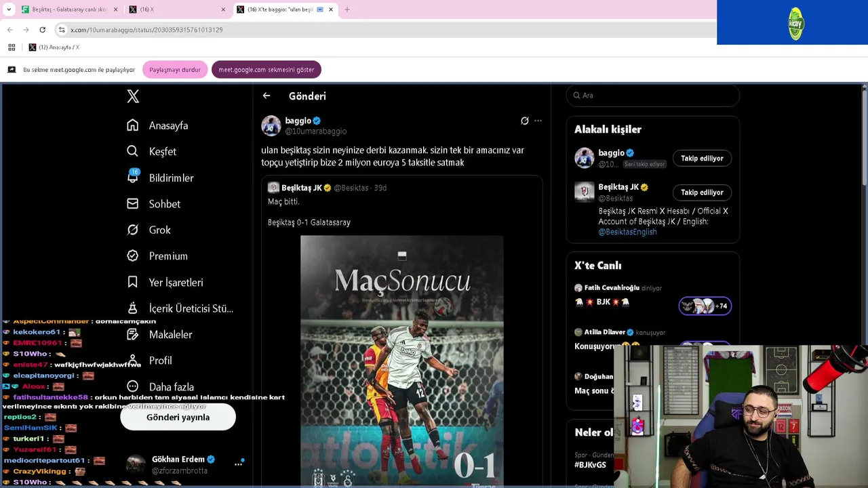Click Takip ediliyor button for Beşiktaş JK
Screen dimensions: 868x488
click(x=702, y=192)
